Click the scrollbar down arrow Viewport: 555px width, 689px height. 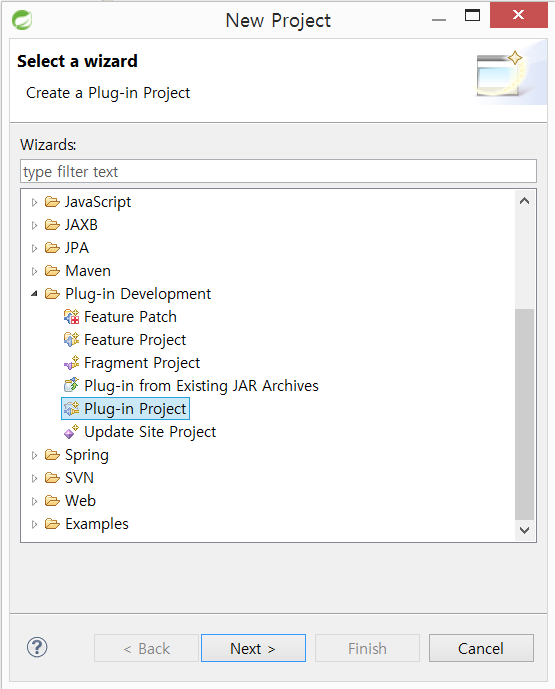coord(524,530)
